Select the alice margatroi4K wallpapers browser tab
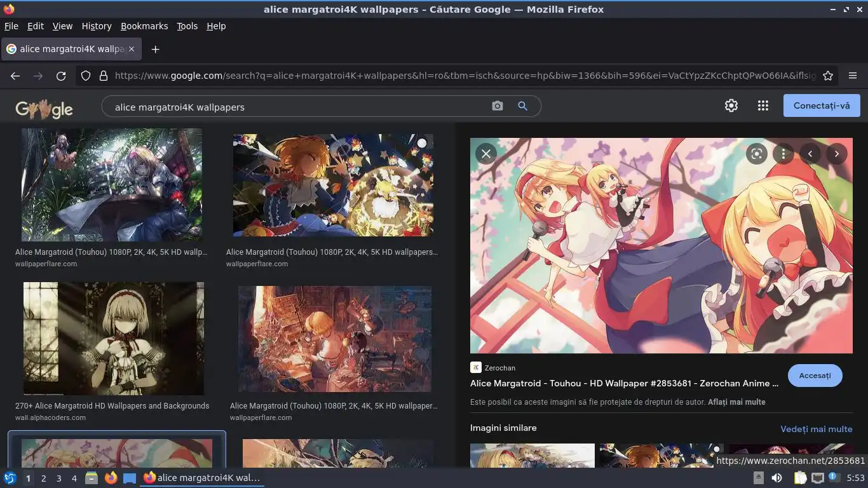Viewport: 868px width, 488px height. (71, 49)
